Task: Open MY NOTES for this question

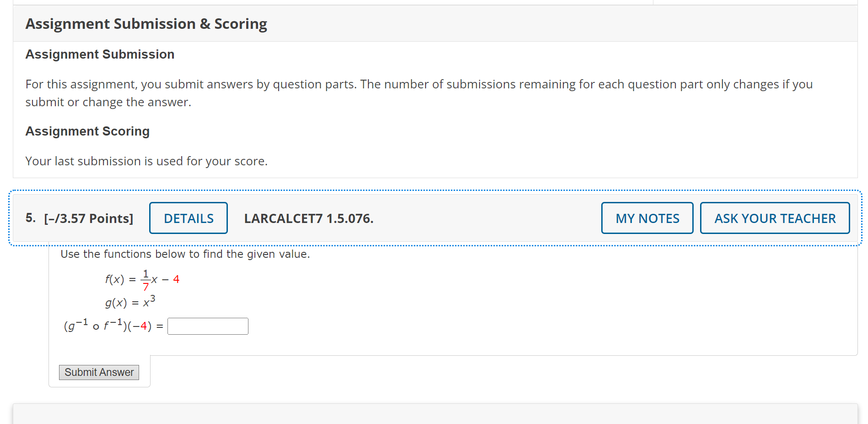Action: coord(647,218)
